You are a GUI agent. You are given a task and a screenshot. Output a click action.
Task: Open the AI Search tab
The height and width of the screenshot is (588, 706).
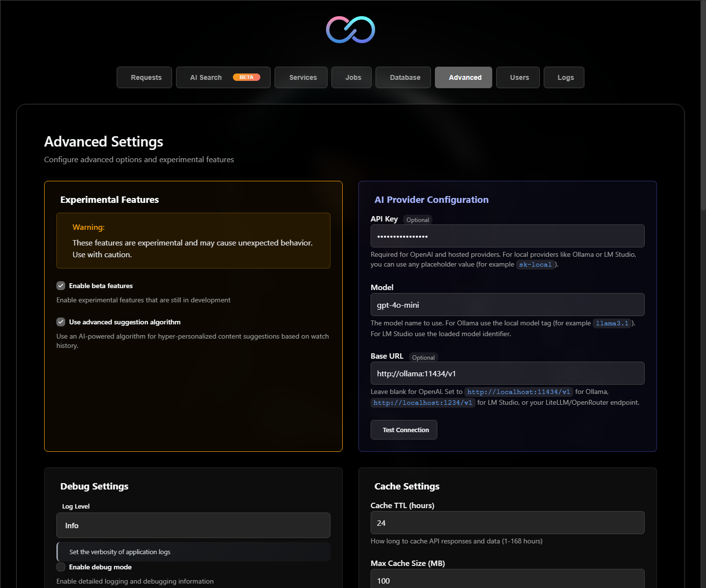point(223,77)
